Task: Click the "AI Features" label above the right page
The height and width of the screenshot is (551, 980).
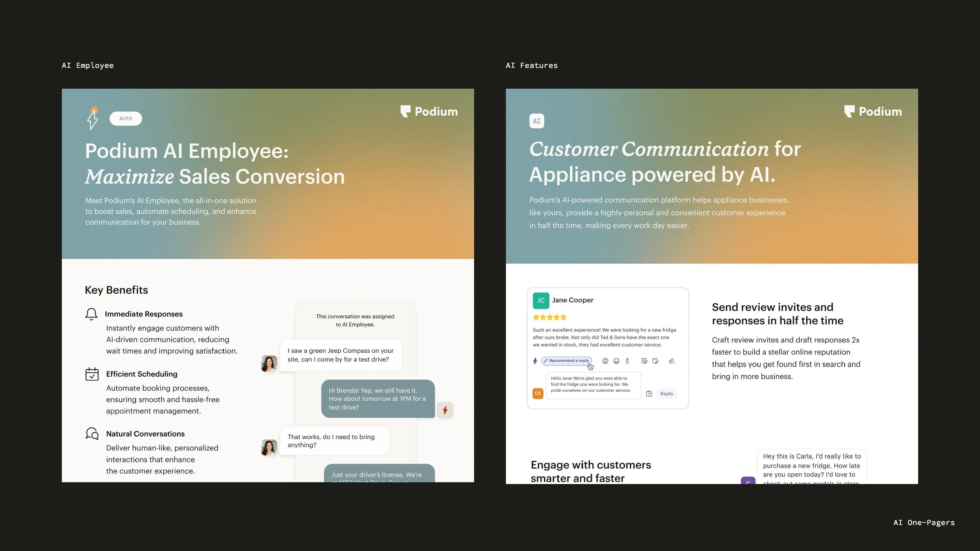Action: click(x=532, y=65)
